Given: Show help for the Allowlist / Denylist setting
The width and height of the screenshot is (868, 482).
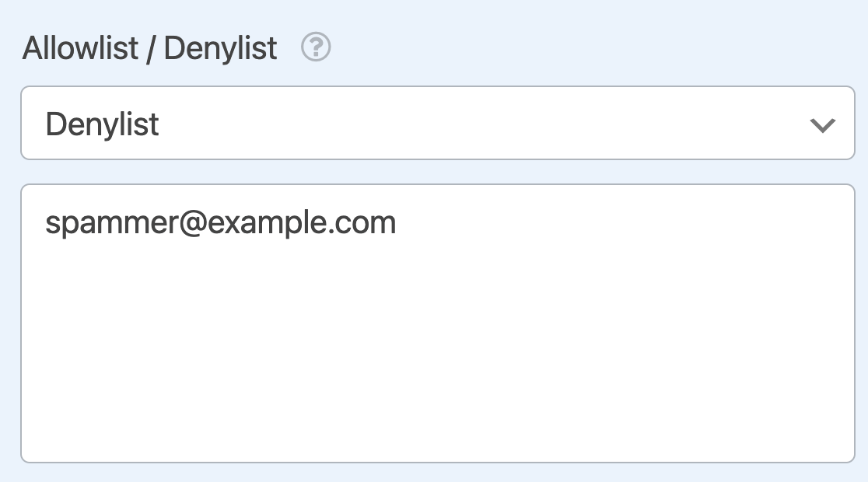Looking at the screenshot, I should pyautogui.click(x=316, y=47).
